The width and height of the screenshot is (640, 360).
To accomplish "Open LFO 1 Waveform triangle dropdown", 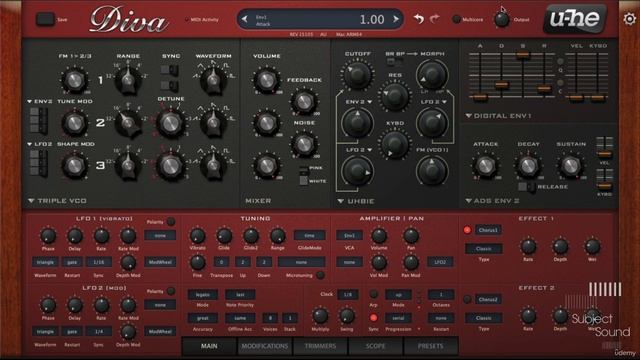I will (x=45, y=262).
